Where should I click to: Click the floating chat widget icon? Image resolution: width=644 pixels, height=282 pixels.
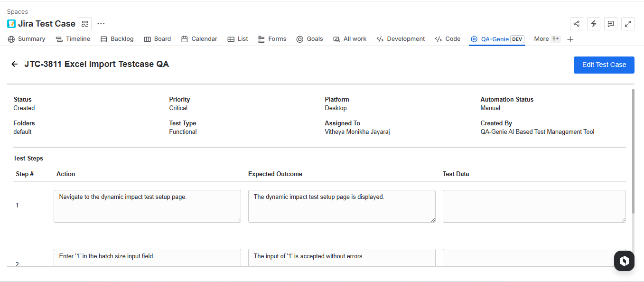(624, 261)
